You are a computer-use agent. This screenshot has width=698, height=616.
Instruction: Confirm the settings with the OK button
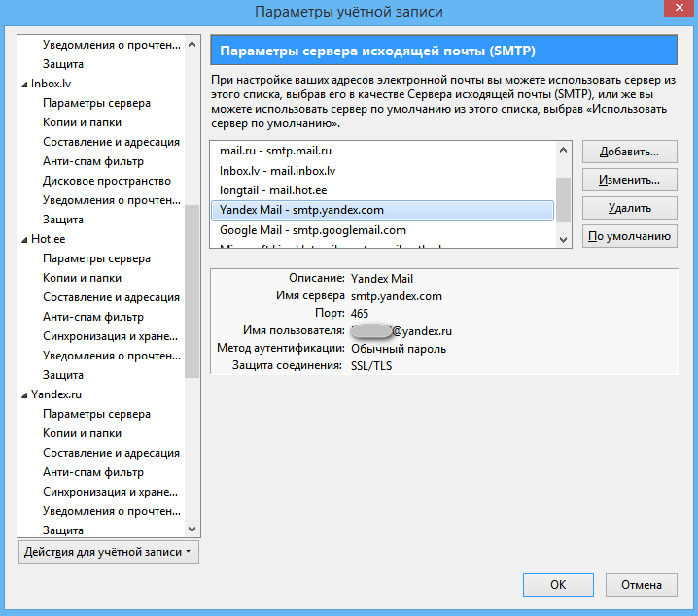coord(558,584)
